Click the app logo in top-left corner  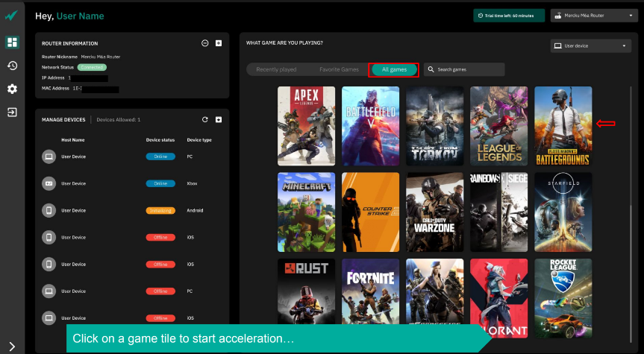(12, 16)
